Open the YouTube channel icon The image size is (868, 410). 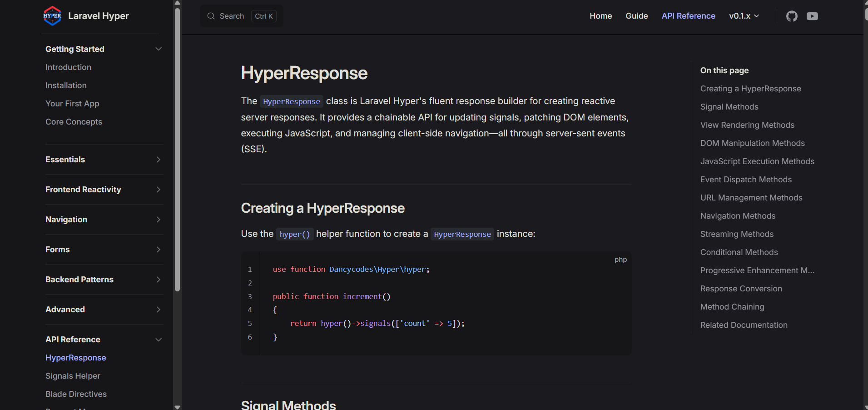point(812,16)
